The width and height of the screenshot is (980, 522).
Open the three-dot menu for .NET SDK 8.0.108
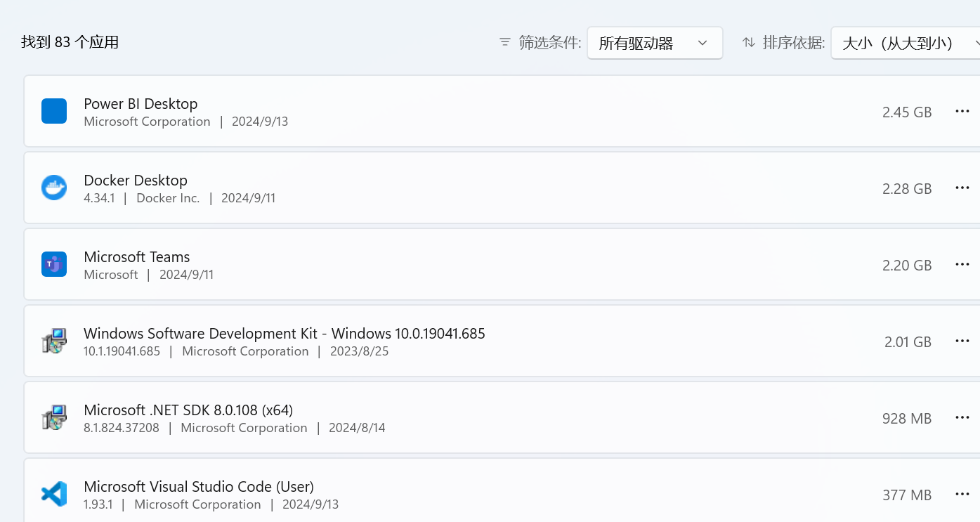(962, 417)
